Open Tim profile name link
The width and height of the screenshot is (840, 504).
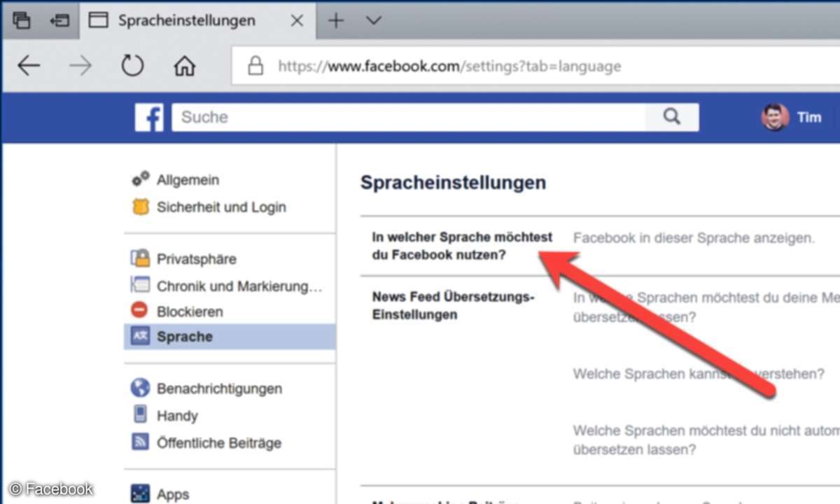[x=808, y=117]
